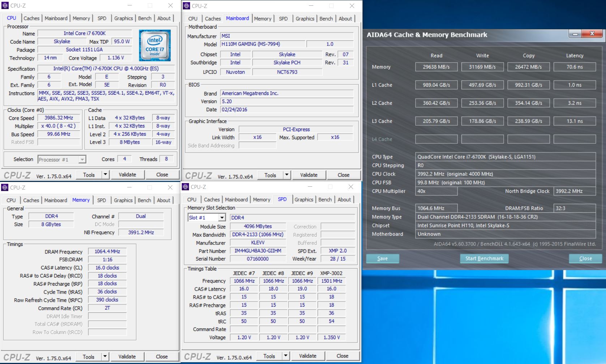Switch to Caches tab in the CPU window
Screen dimensions: 606x364
click(x=31, y=18)
